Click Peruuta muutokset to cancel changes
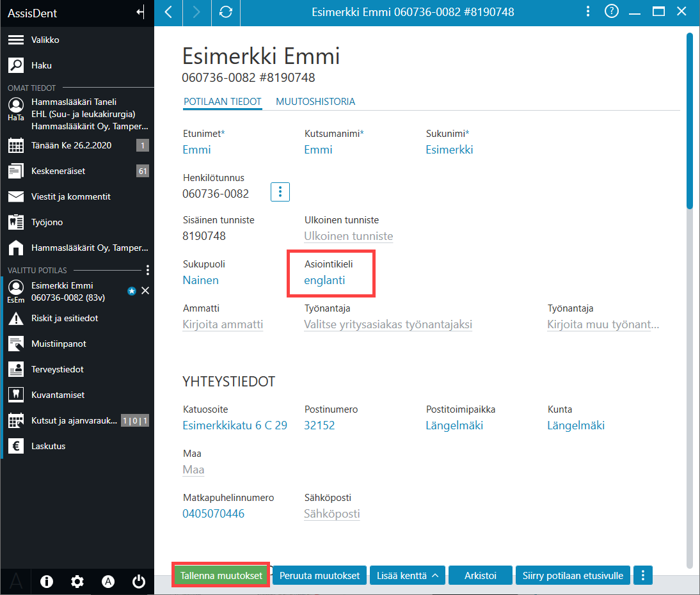The image size is (700, 595). click(320, 575)
